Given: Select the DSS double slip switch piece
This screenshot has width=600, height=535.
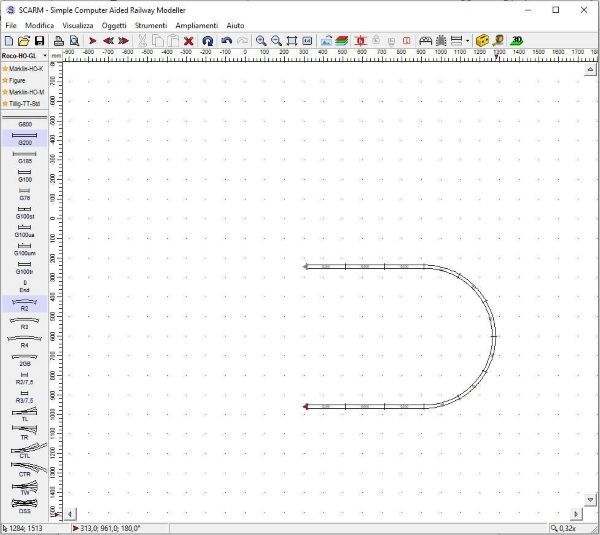Looking at the screenshot, I should (24, 507).
